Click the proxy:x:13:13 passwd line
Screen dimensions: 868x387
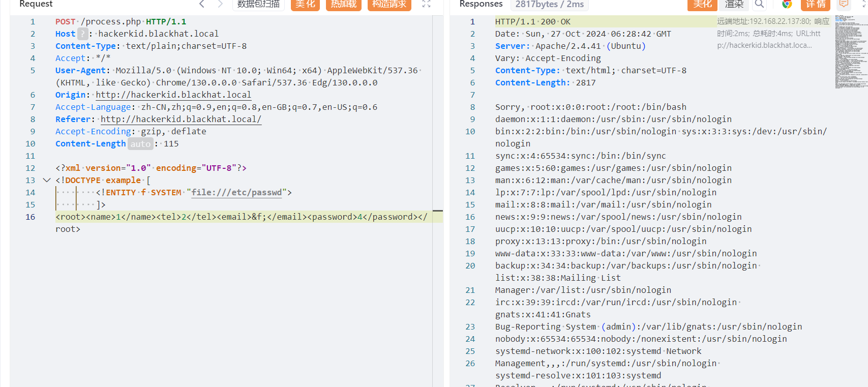[601, 242]
